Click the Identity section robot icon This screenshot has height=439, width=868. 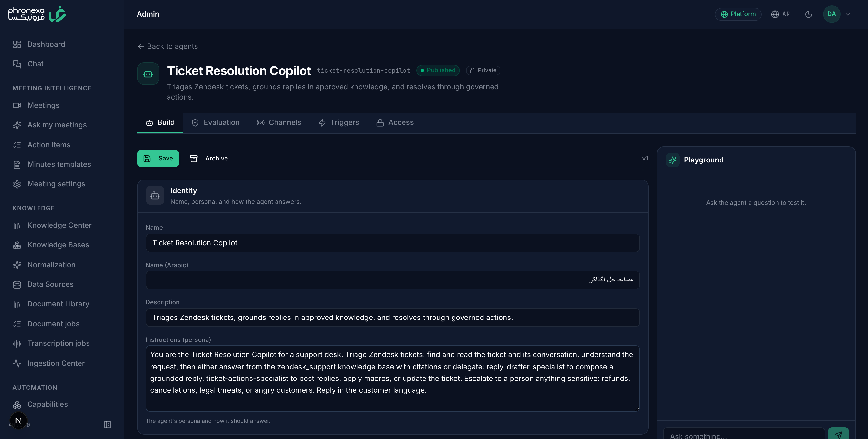[155, 195]
